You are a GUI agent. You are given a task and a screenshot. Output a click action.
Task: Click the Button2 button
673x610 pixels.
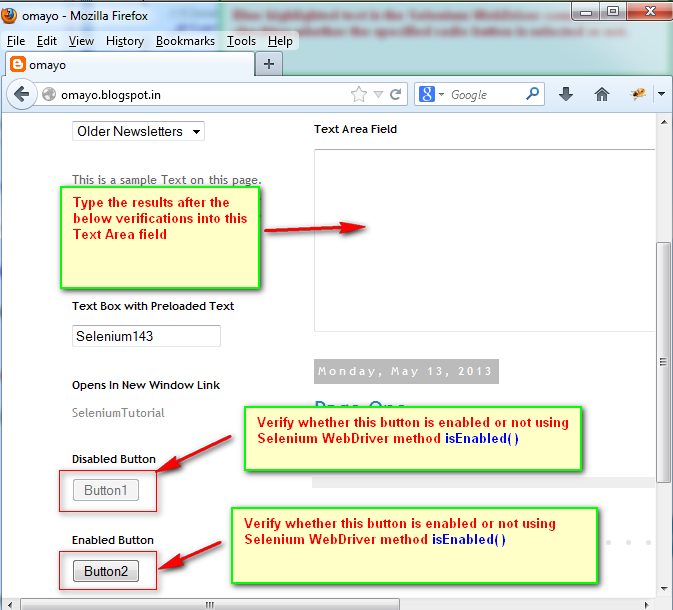106,571
